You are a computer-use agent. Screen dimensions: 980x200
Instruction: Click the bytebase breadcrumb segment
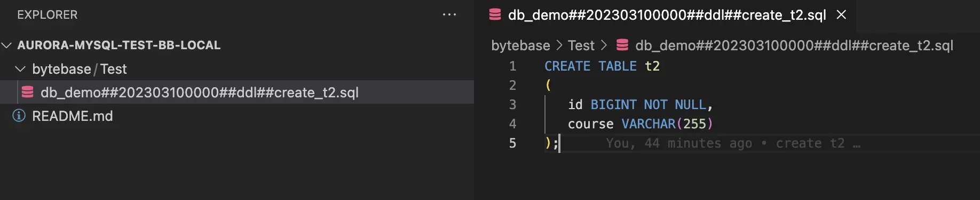(x=520, y=45)
